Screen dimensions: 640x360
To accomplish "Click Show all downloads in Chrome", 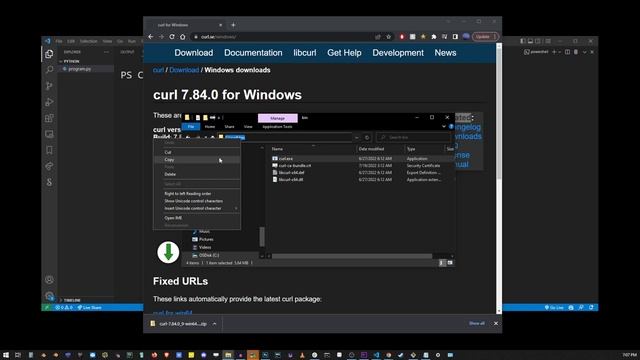I will [x=477, y=323].
